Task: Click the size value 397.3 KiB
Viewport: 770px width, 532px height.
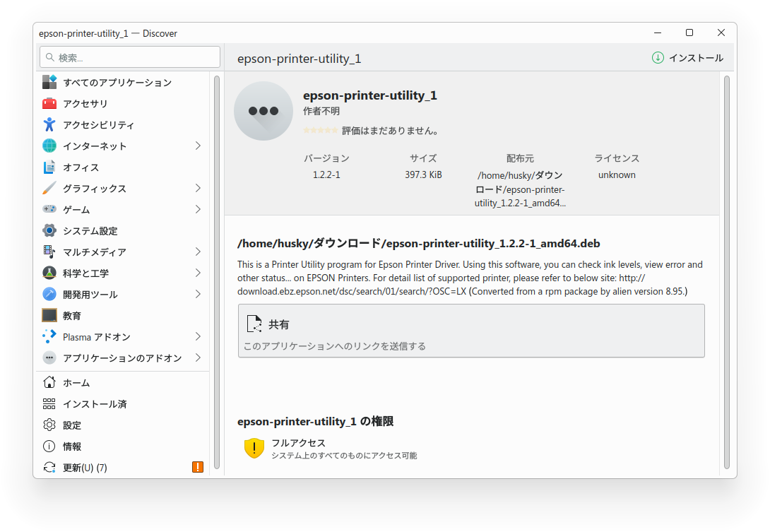Action: (423, 175)
